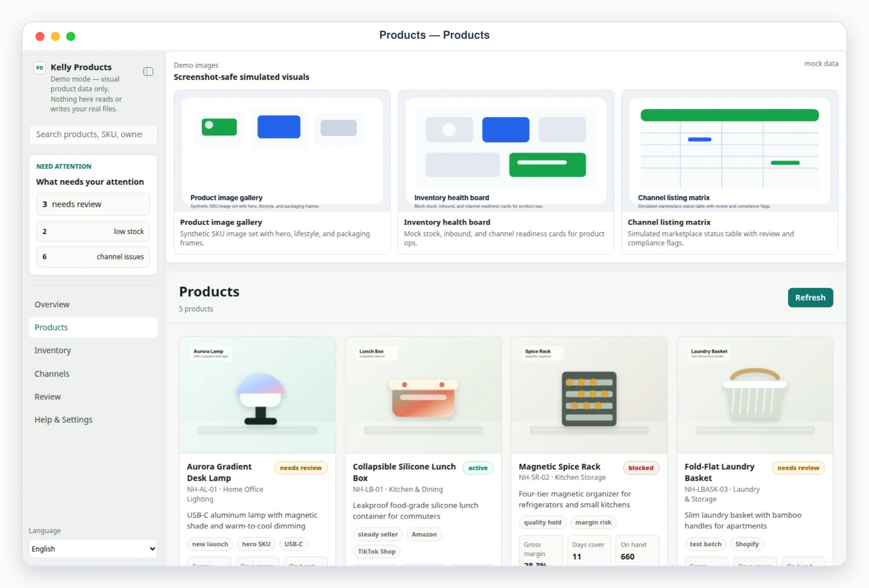
Task: Click the Refresh button
Action: (810, 298)
